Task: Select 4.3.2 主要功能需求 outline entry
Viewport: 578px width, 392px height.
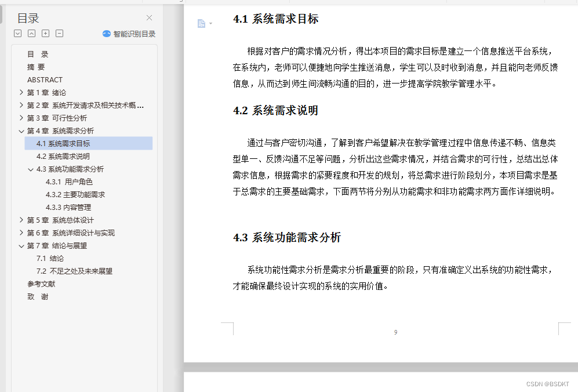Action: (75, 195)
